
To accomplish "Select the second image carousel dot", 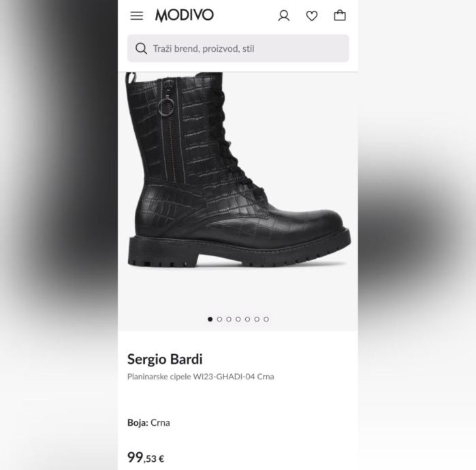I will tap(219, 319).
